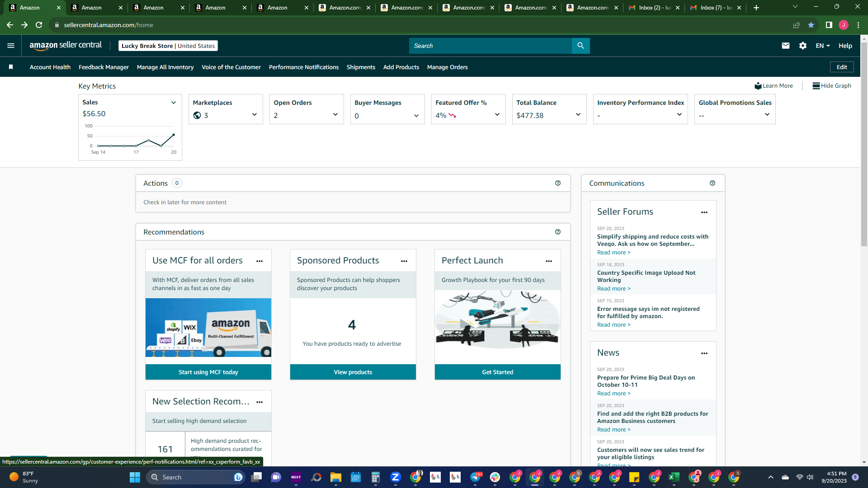Viewport: 868px width, 488px height.
Task: Click the amazon seller central logo
Action: [66, 46]
